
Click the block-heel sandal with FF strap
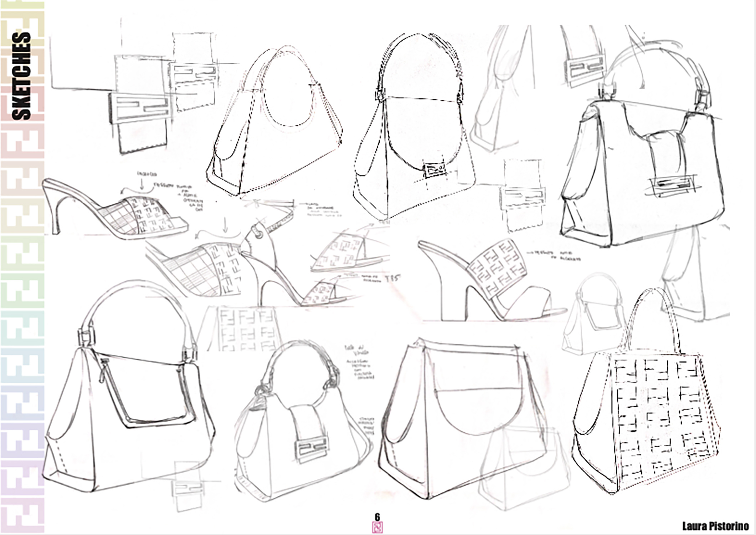point(491,280)
